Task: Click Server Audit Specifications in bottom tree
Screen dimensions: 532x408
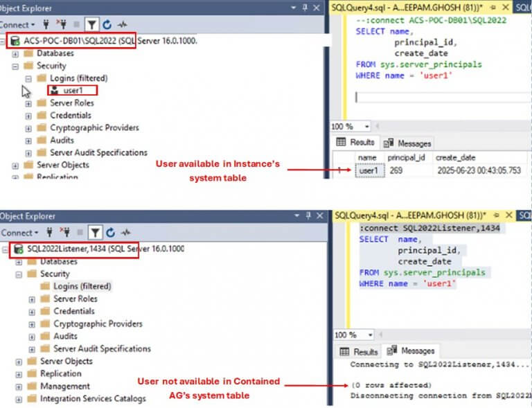Action: 102,348
